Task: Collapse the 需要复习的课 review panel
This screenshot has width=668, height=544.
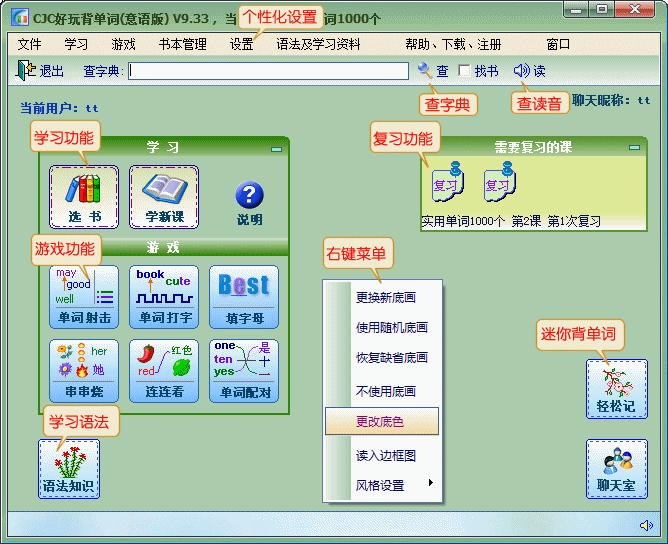Action: pos(634,148)
